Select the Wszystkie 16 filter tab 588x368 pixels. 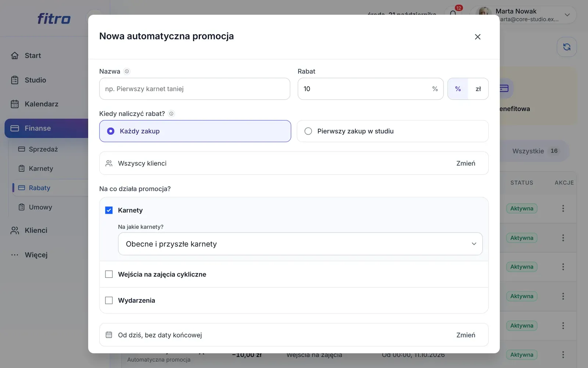tap(535, 151)
